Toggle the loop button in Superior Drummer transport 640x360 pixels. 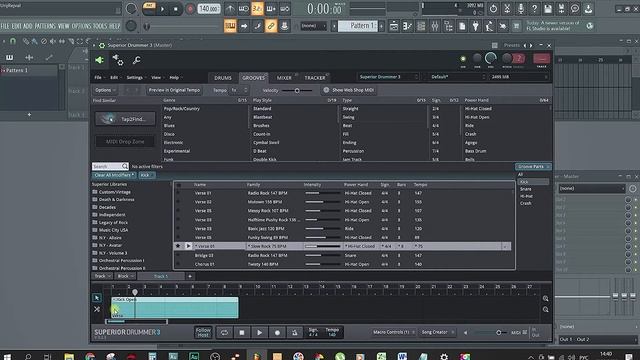click(x=224, y=333)
